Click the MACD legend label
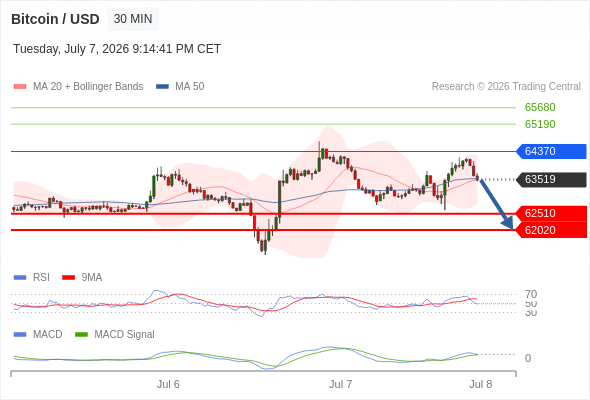590x400 pixels. 48,335
